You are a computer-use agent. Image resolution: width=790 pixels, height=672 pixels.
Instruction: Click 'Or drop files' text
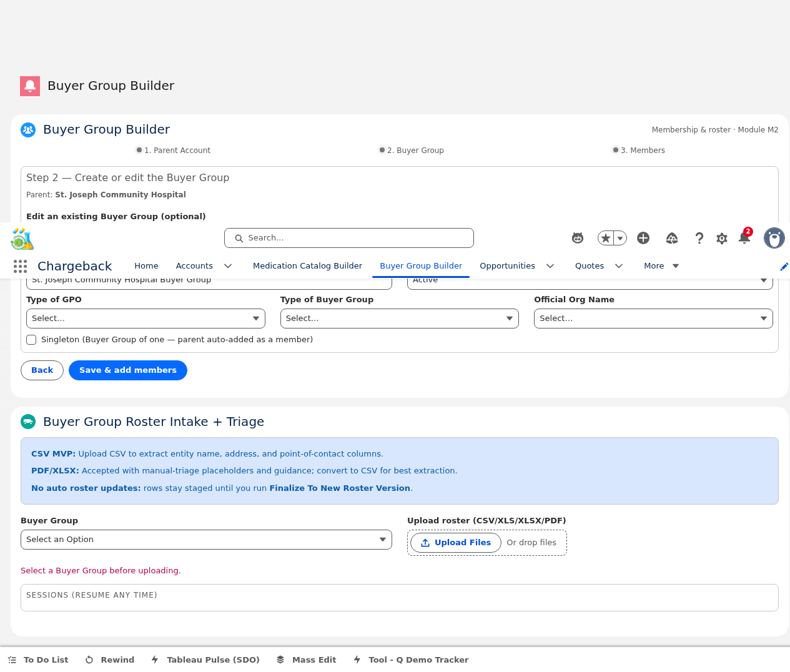pyautogui.click(x=531, y=543)
